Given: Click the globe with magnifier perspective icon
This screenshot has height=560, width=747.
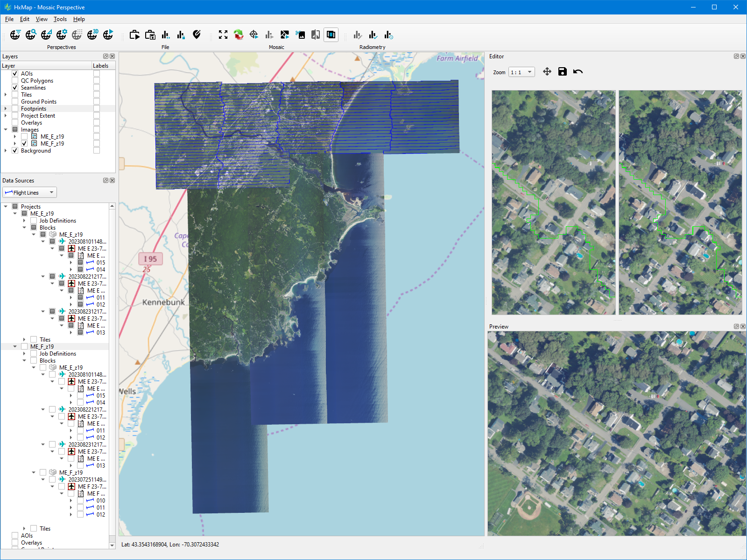Looking at the screenshot, I should pyautogui.click(x=30, y=35).
